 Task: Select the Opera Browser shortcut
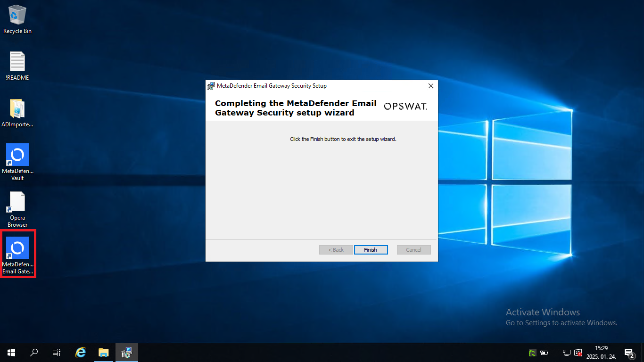(17, 210)
